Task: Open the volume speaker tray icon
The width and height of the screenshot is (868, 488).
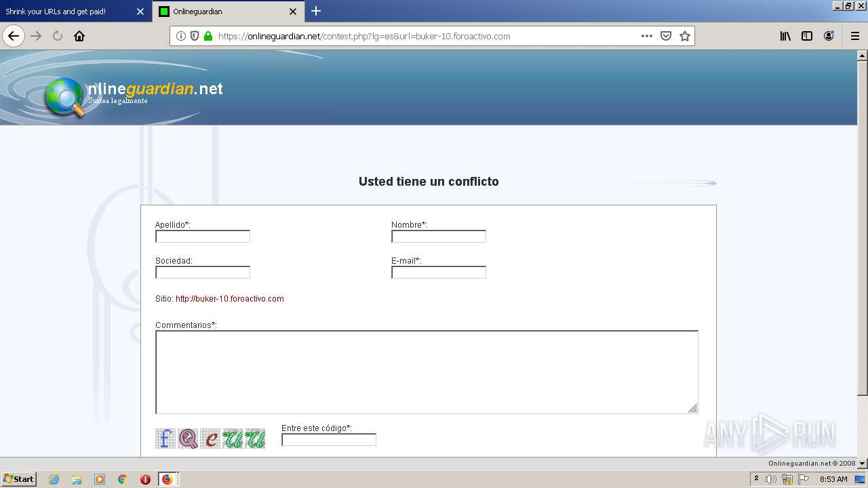Action: tap(771, 479)
